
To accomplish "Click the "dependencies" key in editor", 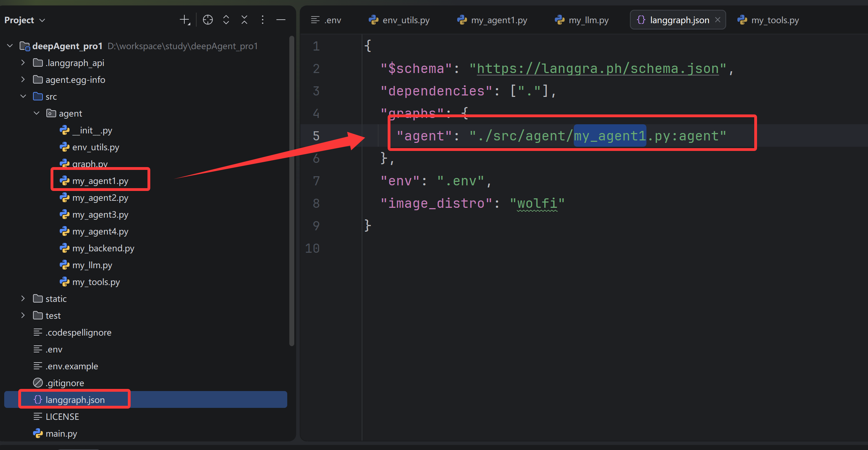I will 437,91.
